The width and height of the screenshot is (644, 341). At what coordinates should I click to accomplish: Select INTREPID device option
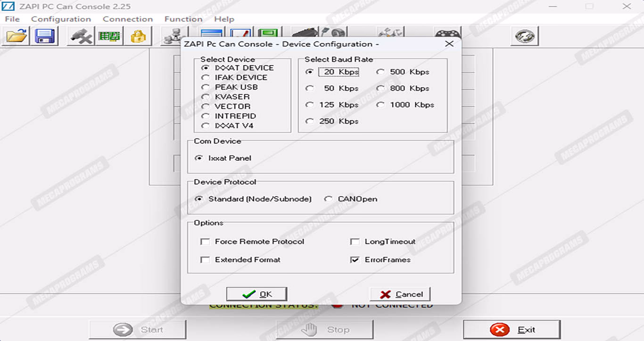[229, 116]
